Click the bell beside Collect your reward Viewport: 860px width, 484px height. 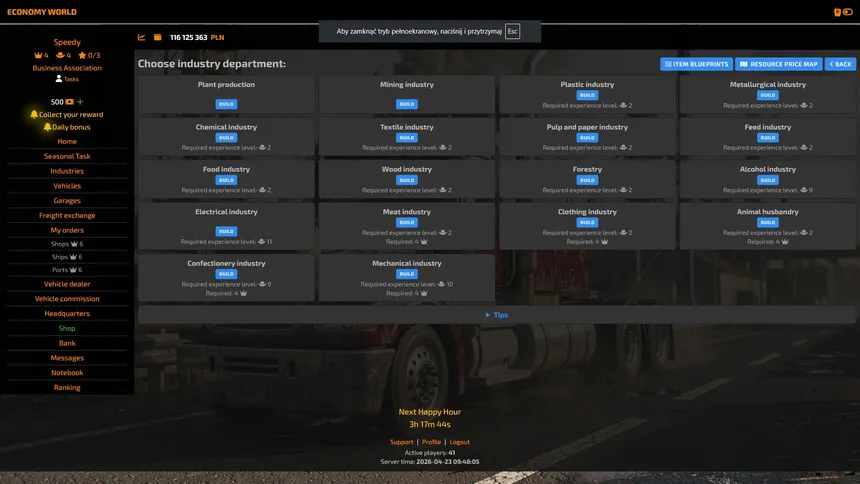(x=34, y=115)
